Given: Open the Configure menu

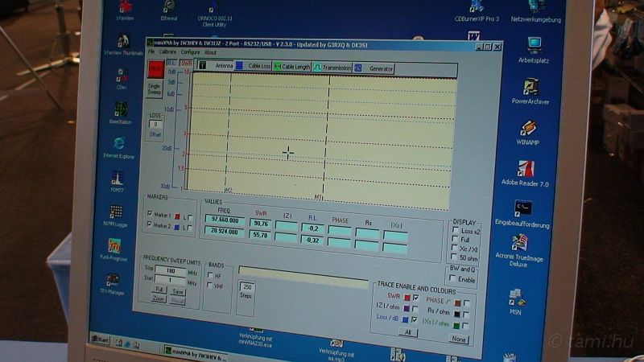Looking at the screenshot, I should coord(190,52).
